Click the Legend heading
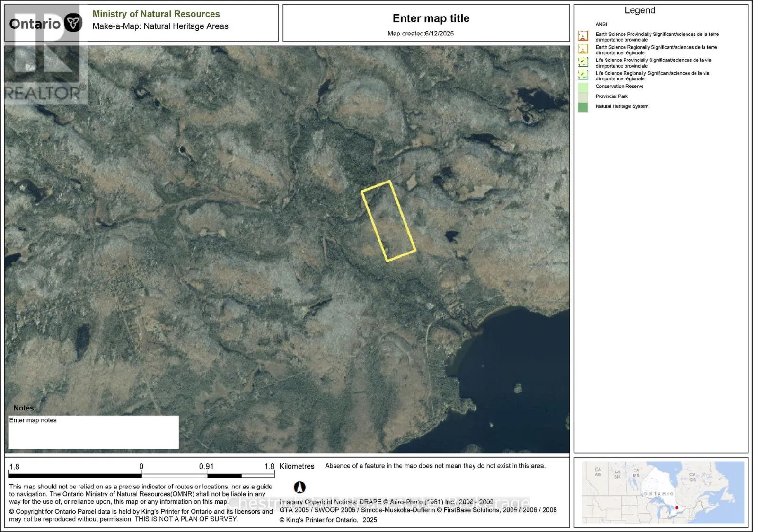 click(x=640, y=10)
